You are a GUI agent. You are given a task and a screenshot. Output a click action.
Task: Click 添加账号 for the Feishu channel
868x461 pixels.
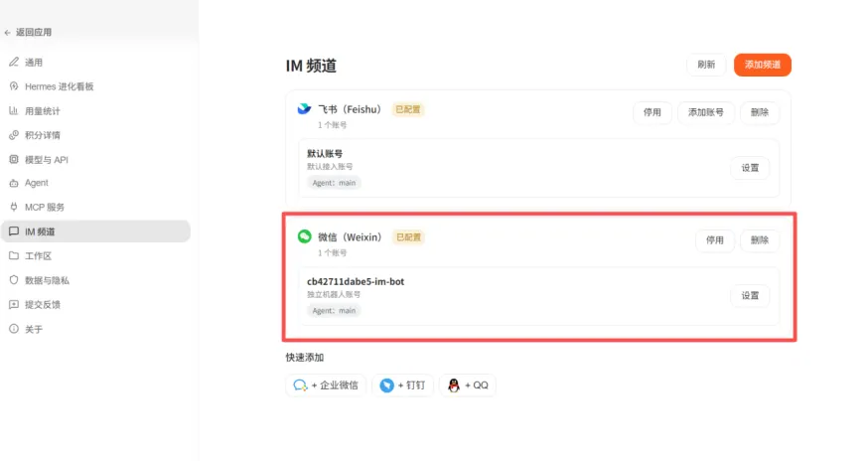(706, 112)
